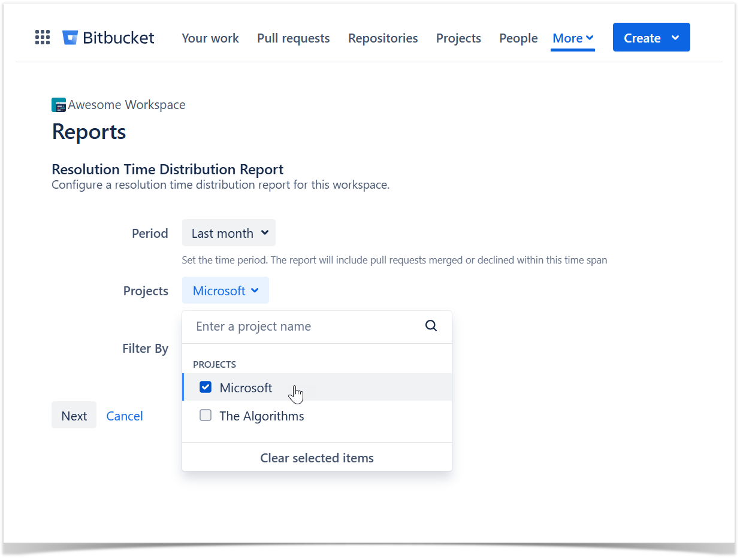The width and height of the screenshot is (743, 560).
Task: Click the chevron on Create button
Action: pos(675,38)
